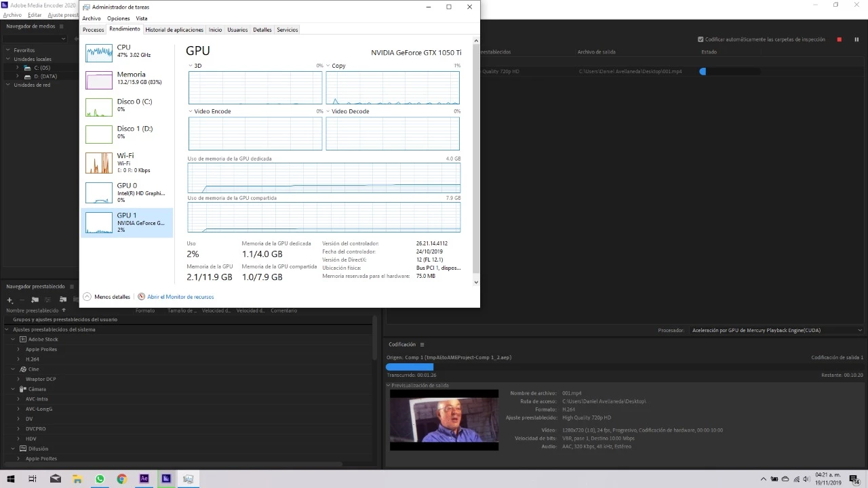The height and width of the screenshot is (488, 868).
Task: Open the Procesador renderer dropdown
Action: coord(776,330)
